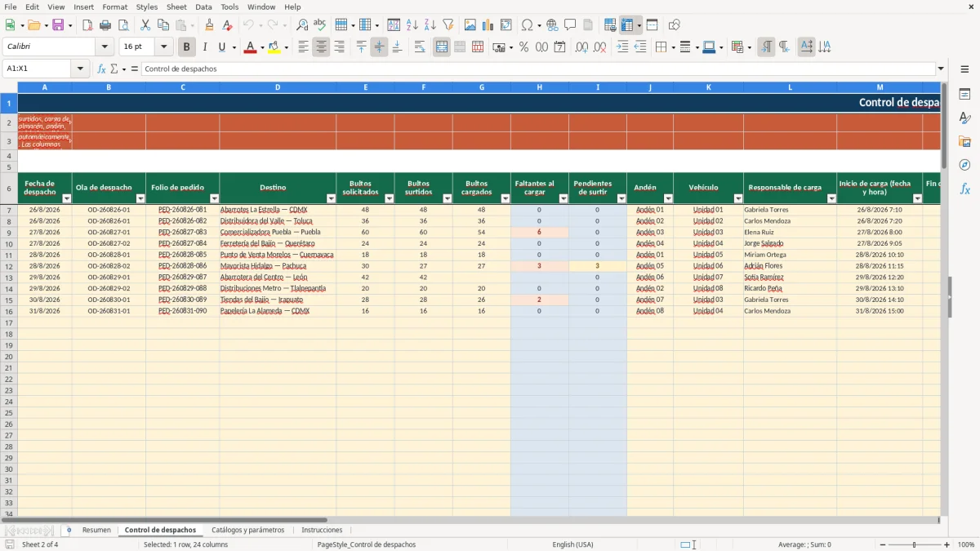
Task: Click the zoom out minus button
Action: coord(882,544)
